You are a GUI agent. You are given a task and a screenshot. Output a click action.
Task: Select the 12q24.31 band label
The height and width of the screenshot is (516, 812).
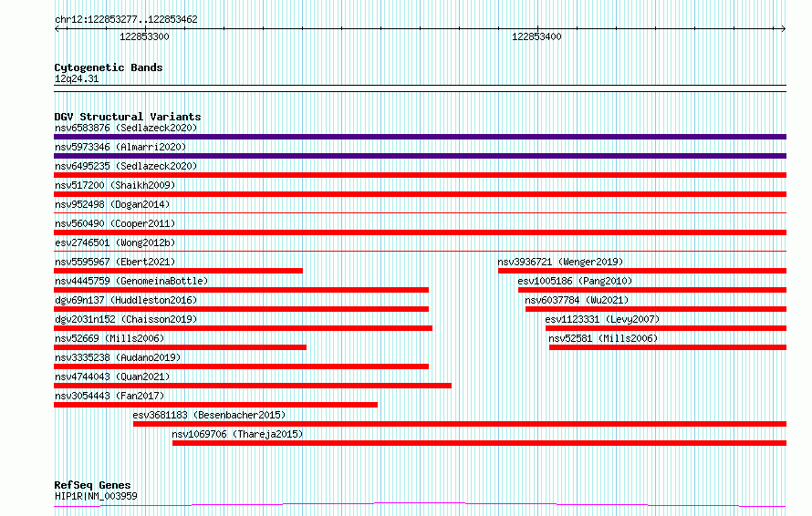pos(77,78)
